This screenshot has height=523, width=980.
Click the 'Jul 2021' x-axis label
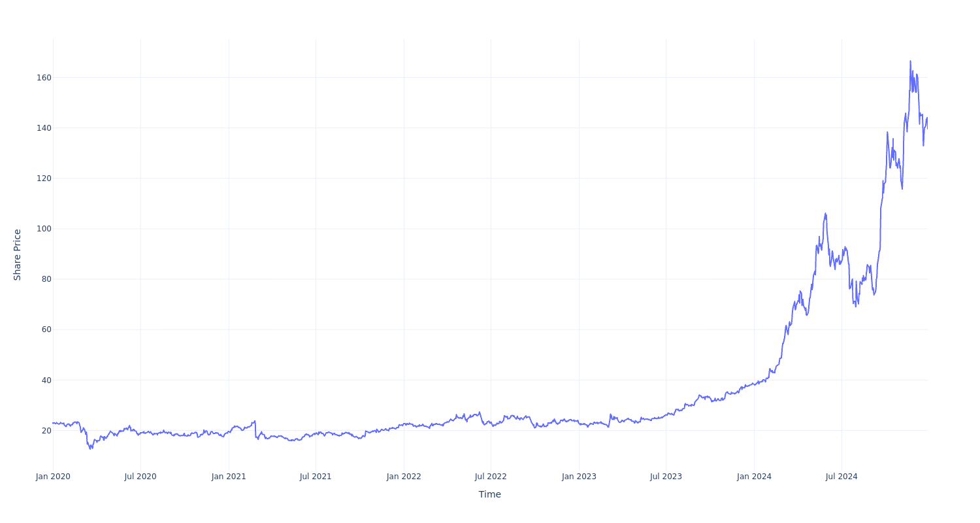pos(316,477)
